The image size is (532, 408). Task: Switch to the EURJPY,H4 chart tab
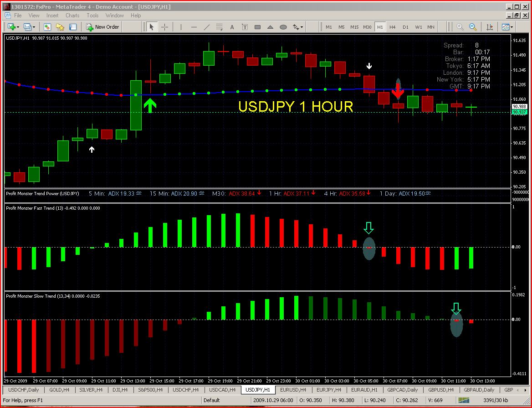[329, 390]
